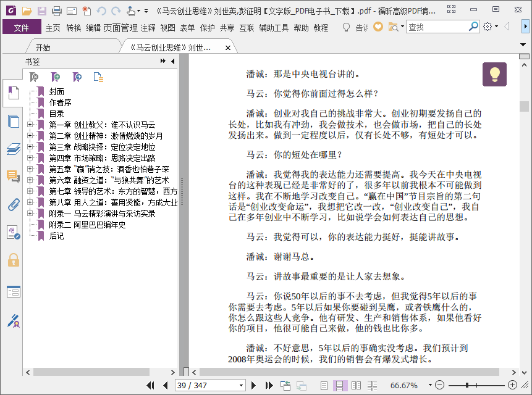Open the 页面管理 ribbon tab
This screenshot has width=532, height=395.
point(120,27)
